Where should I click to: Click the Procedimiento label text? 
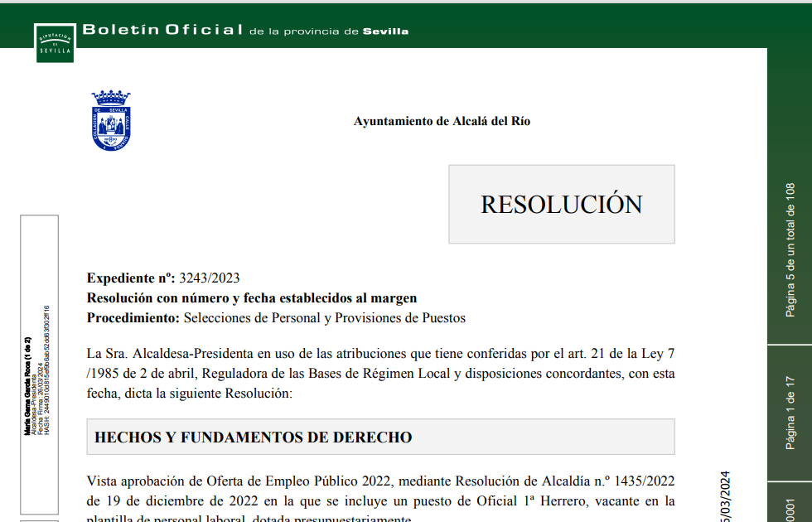click(133, 317)
